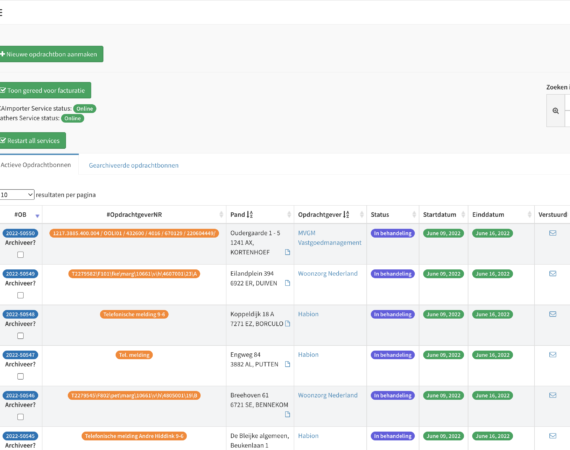Click June 09, 2022 start date for 2022-50549
This screenshot has width=570, height=450.
point(443,274)
